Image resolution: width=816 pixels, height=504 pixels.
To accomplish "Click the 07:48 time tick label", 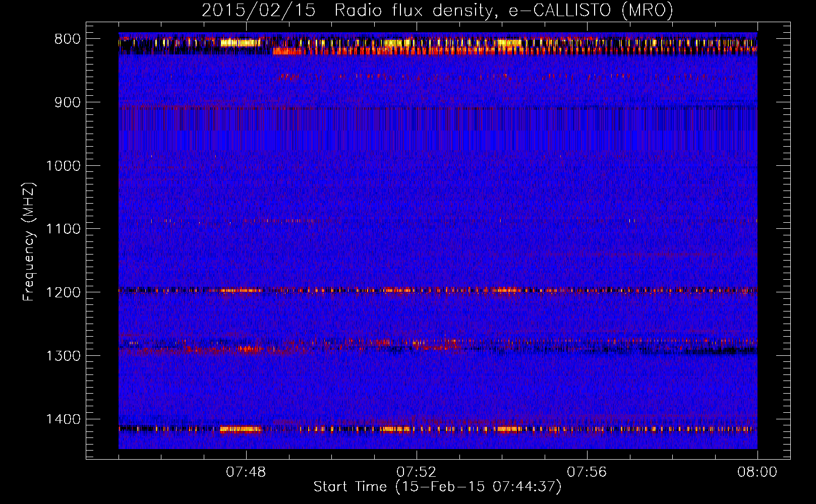I will 246,472.
